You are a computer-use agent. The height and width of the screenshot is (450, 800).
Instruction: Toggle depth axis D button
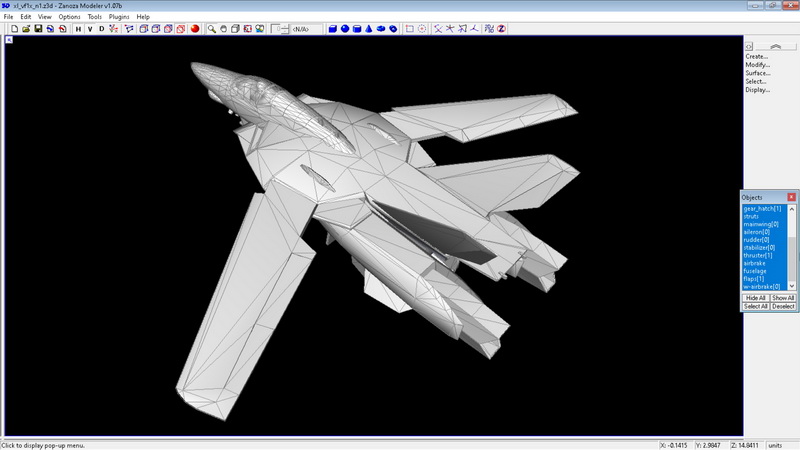(x=102, y=29)
